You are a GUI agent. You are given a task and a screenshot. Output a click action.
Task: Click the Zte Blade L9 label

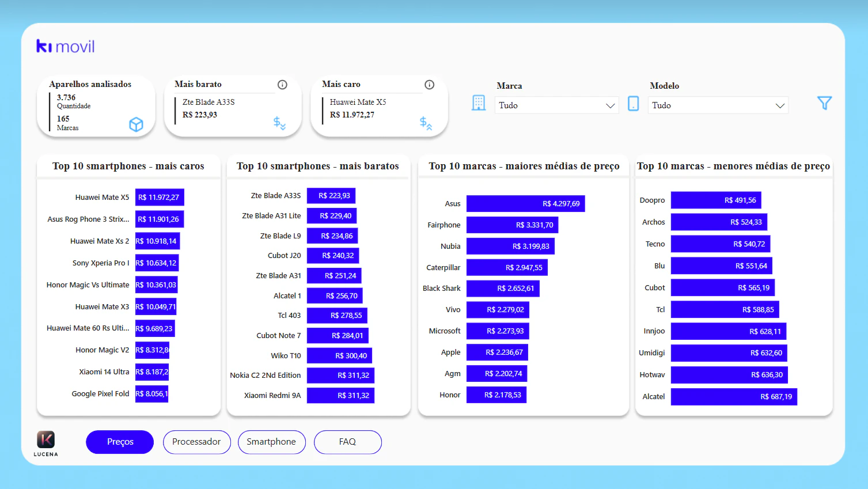coord(281,236)
